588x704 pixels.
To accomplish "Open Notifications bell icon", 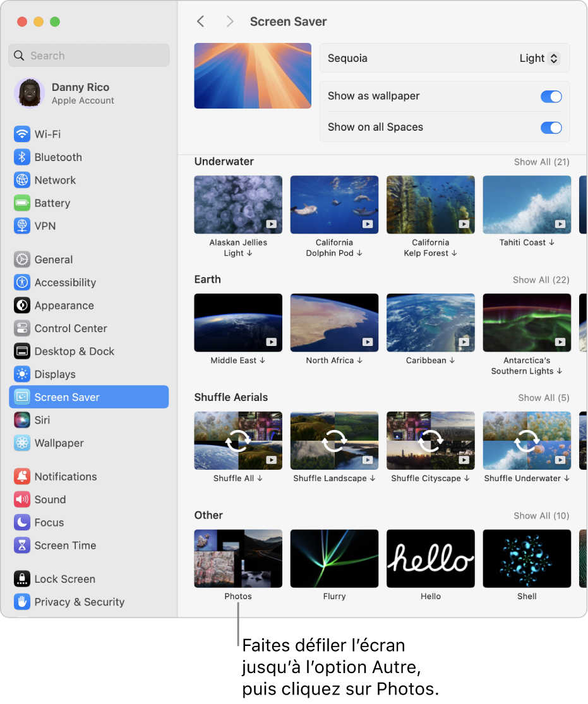I will 21,476.
